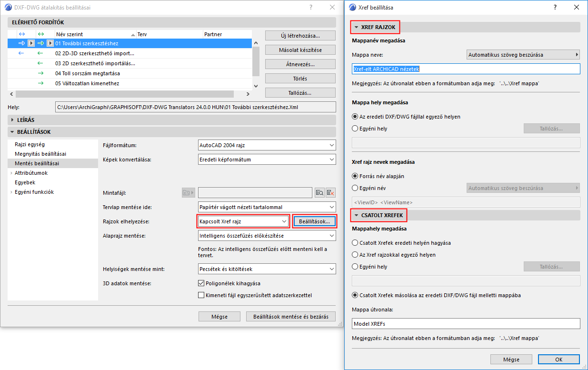Image resolution: width=588 pixels, height=370 pixels.
Task: Click the green right arrow in row 05
Action: 40,83
